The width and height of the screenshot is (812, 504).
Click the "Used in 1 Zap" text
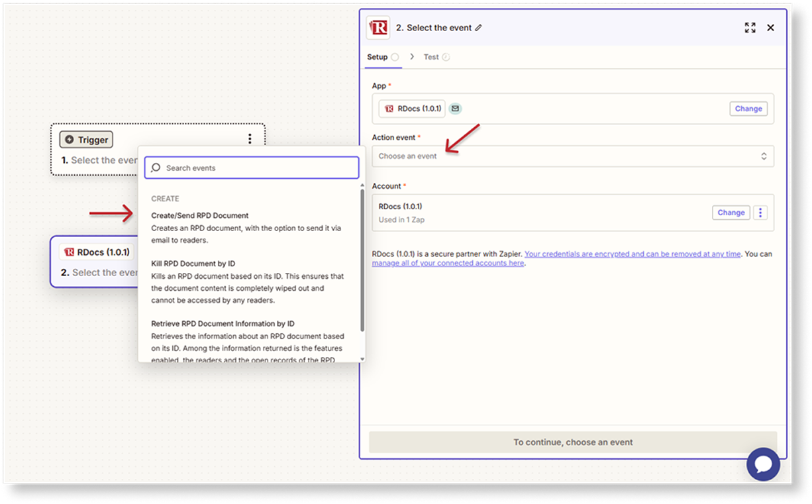pyautogui.click(x=401, y=220)
